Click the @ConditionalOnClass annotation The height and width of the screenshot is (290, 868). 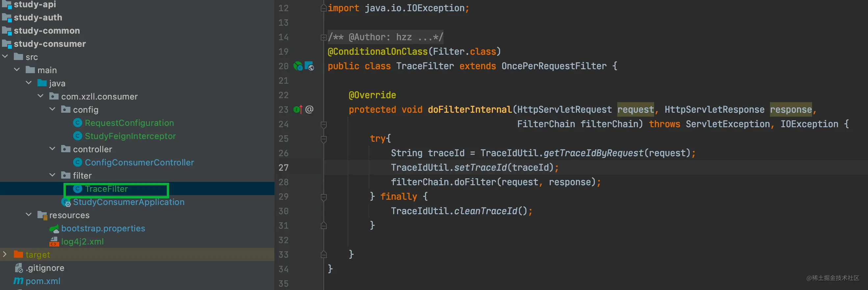(377, 51)
